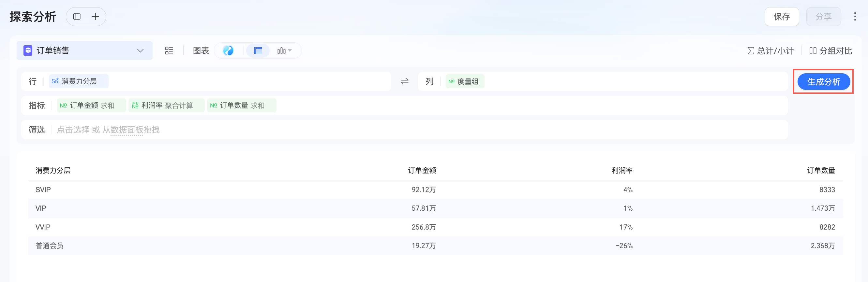Image resolution: width=868 pixels, height=282 pixels.
Task: Click the 17% profit rate cell
Action: pos(626,227)
